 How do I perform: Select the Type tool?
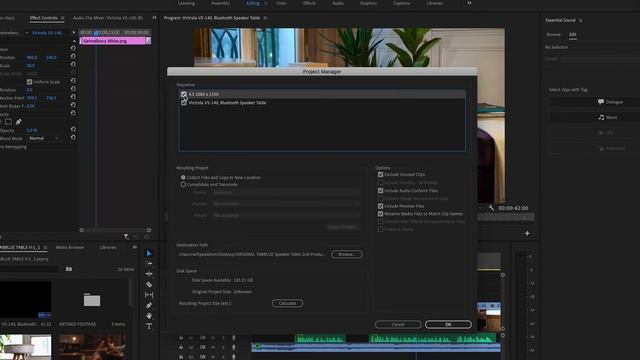[x=149, y=326]
